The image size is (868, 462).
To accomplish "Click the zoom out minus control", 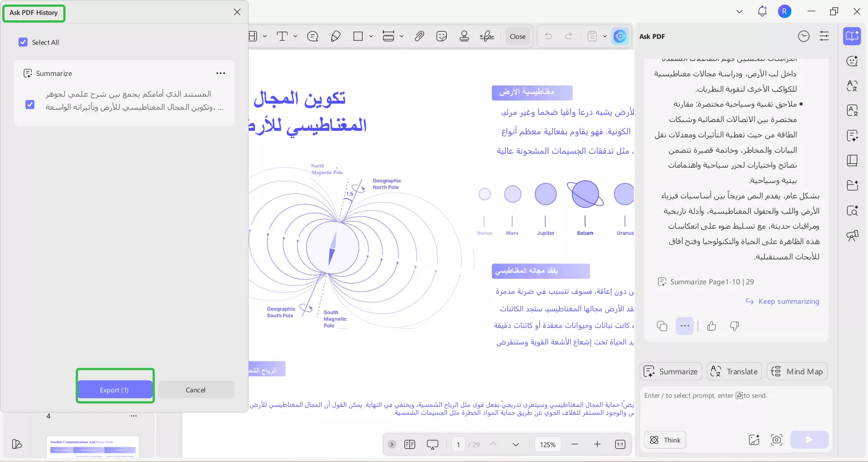I will (575, 444).
